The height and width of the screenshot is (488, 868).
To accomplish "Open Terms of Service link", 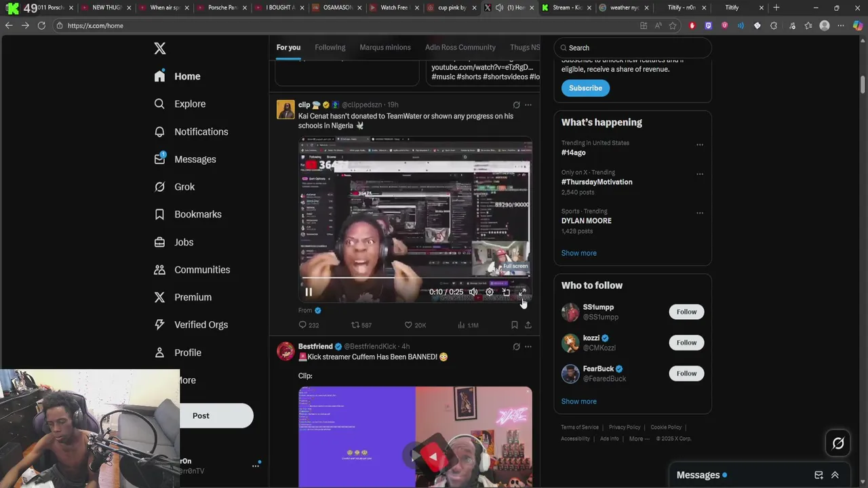I will [580, 427].
